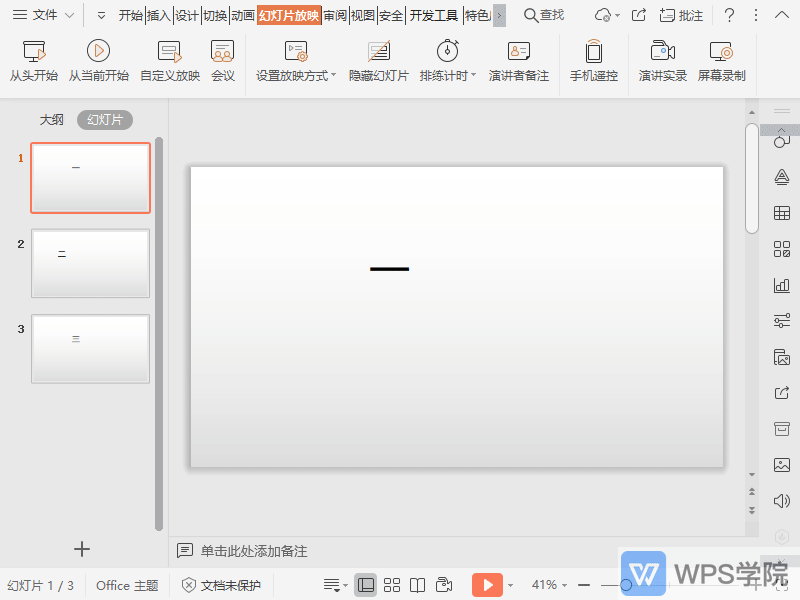800x600 pixels.
Task: Open 屏幕录制 screen recording
Action: tap(723, 60)
